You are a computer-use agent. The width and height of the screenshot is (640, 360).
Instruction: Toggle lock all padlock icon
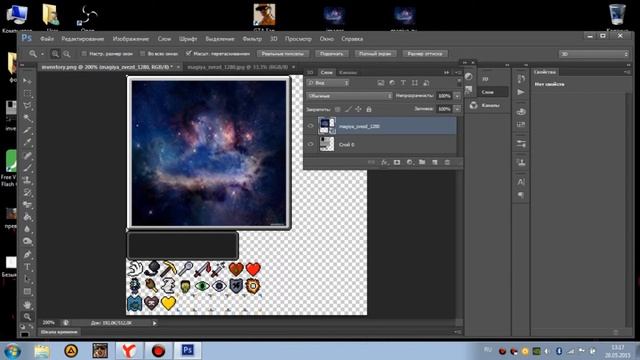tap(369, 109)
